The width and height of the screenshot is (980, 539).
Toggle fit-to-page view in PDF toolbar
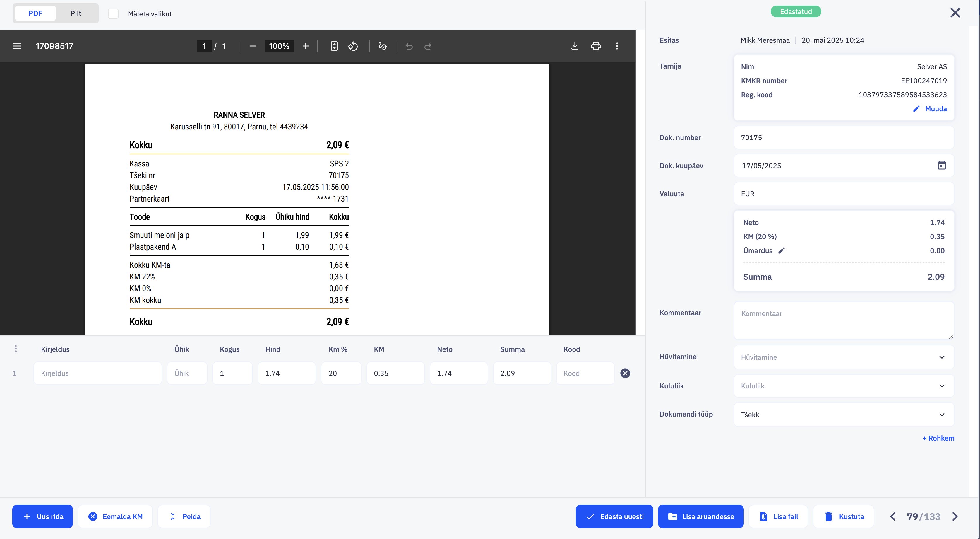coord(334,46)
